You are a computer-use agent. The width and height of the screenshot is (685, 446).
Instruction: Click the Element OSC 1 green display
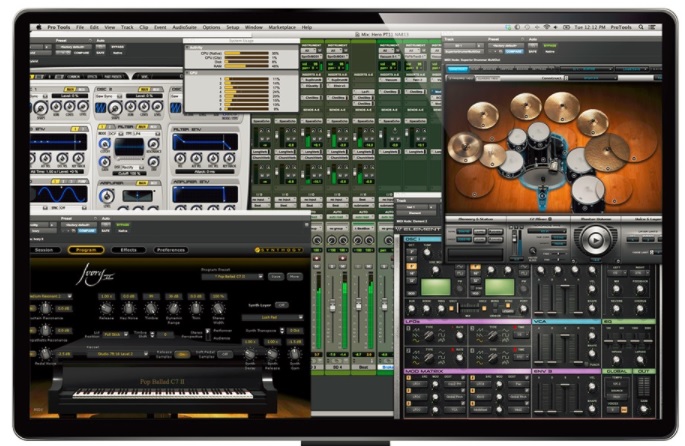click(435, 287)
